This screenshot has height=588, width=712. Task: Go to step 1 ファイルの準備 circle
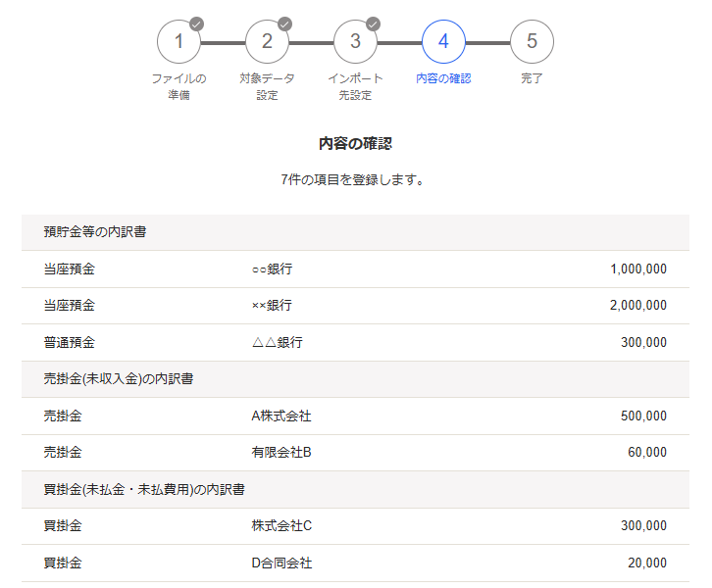pyautogui.click(x=178, y=42)
